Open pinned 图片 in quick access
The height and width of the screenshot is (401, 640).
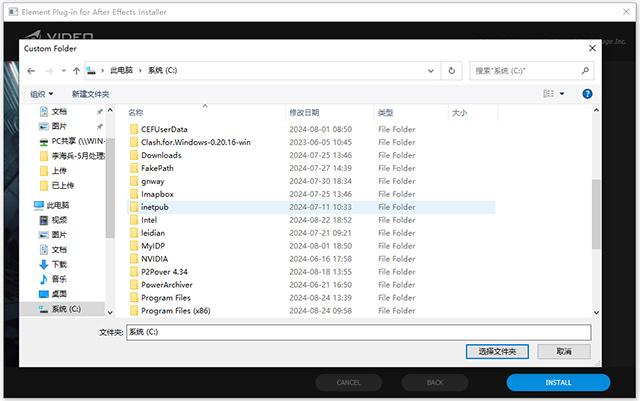(x=59, y=127)
